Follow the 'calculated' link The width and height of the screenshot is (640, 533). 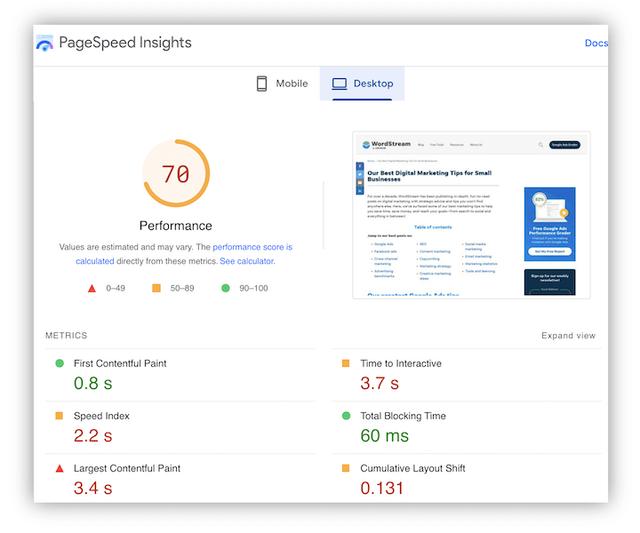click(95, 261)
